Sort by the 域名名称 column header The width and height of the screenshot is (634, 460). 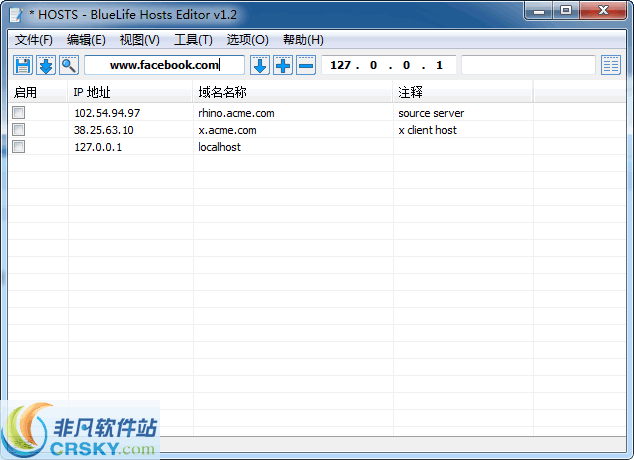click(x=293, y=93)
